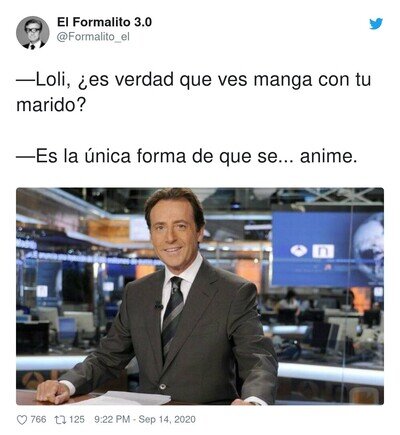Open the El Formalito 3.0 profile avatar
Image resolution: width=400 pixels, height=435 pixels.
click(x=33, y=33)
